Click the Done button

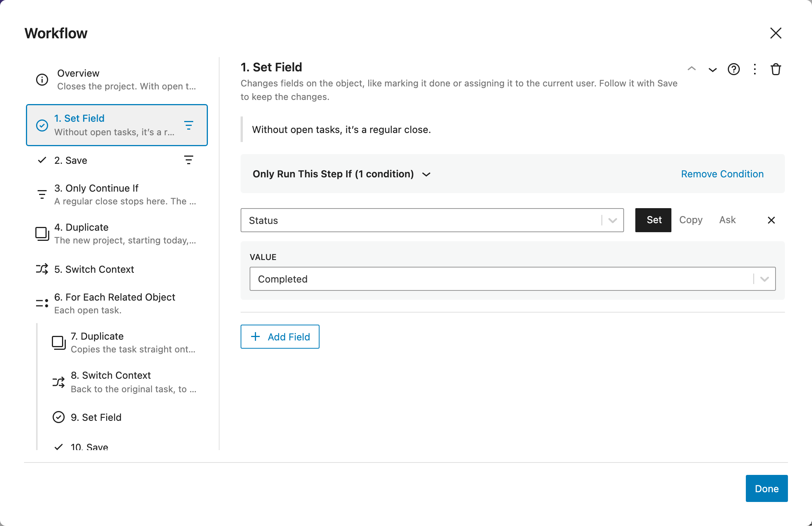pos(767,488)
